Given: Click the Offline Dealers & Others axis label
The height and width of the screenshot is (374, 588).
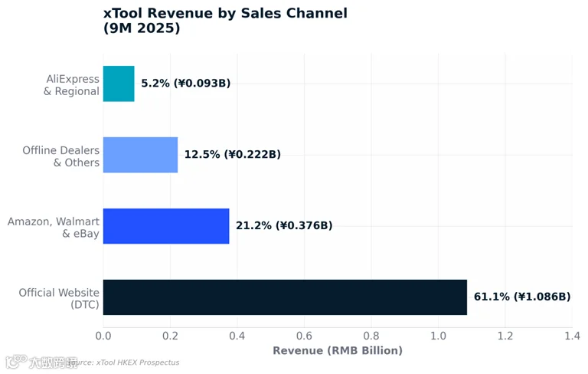Looking at the screenshot, I should 61,156.
